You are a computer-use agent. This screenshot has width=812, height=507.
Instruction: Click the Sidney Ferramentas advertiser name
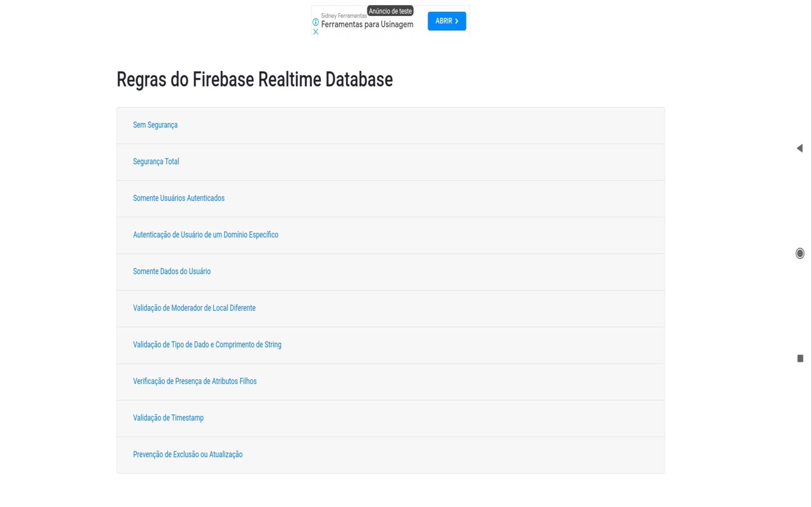(x=344, y=15)
